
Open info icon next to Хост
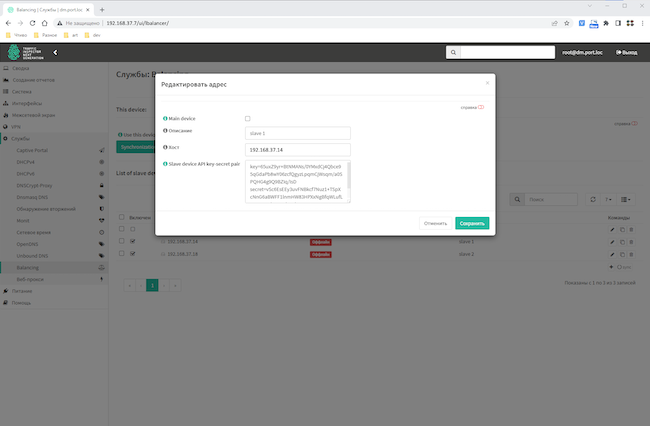tap(165, 147)
